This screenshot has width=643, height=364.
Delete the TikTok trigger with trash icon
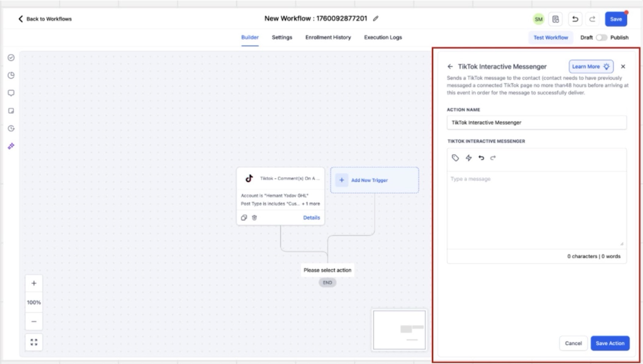[254, 218]
